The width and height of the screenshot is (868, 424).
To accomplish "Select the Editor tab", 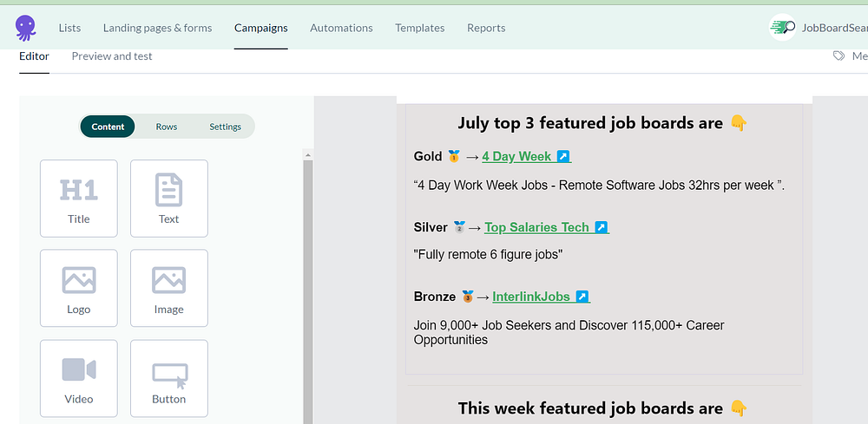I will (x=34, y=56).
